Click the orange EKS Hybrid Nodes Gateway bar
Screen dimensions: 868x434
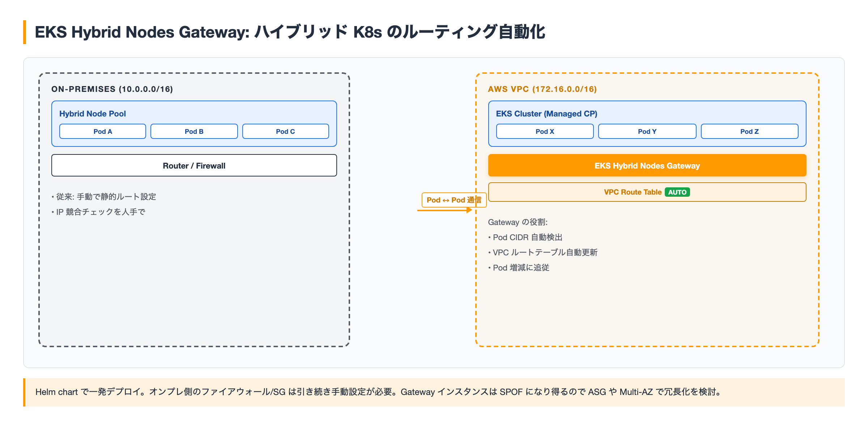pos(647,165)
